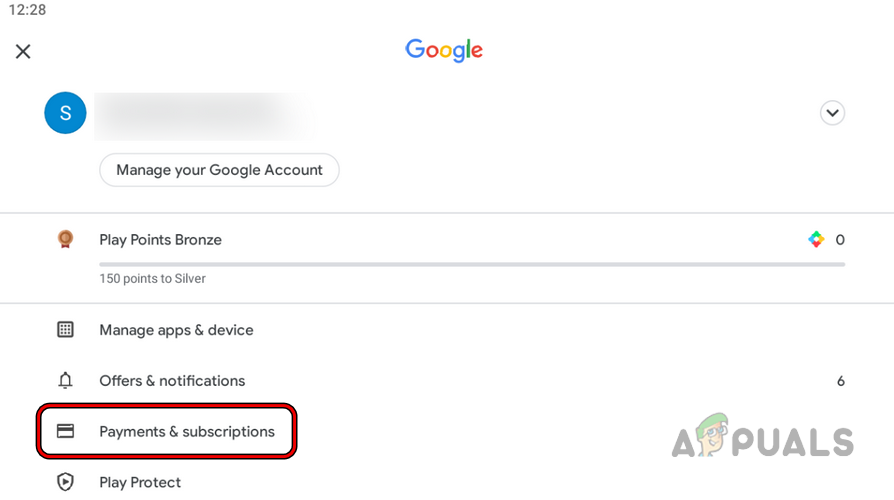Click the notifications bell icon

(65, 381)
